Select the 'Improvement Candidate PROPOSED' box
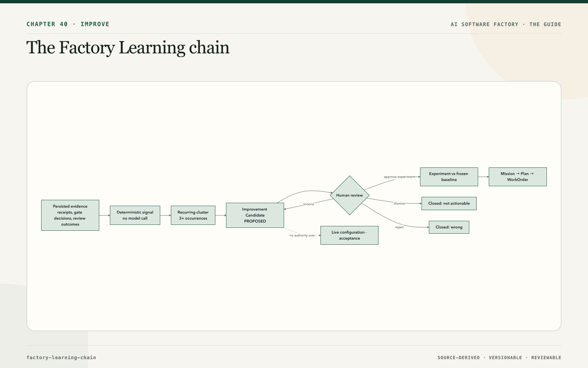This screenshot has width=588, height=368. click(x=255, y=215)
